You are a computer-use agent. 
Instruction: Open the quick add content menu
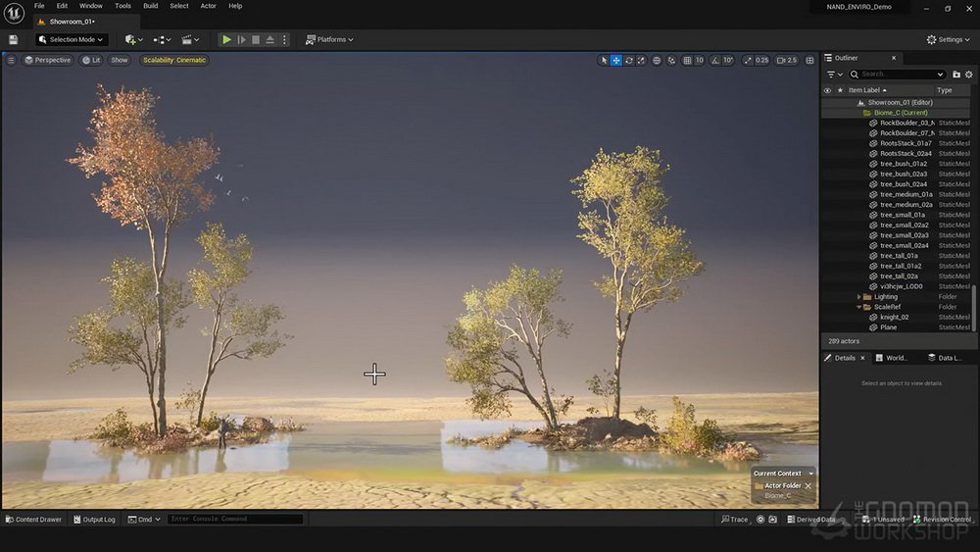(x=133, y=39)
